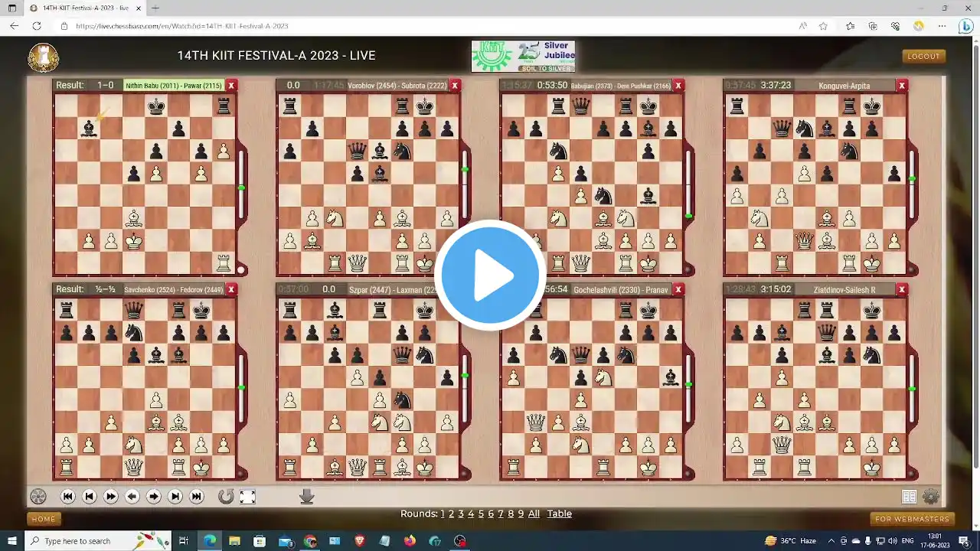Go to HOME button
Image resolution: width=980 pixels, height=551 pixels.
(44, 519)
